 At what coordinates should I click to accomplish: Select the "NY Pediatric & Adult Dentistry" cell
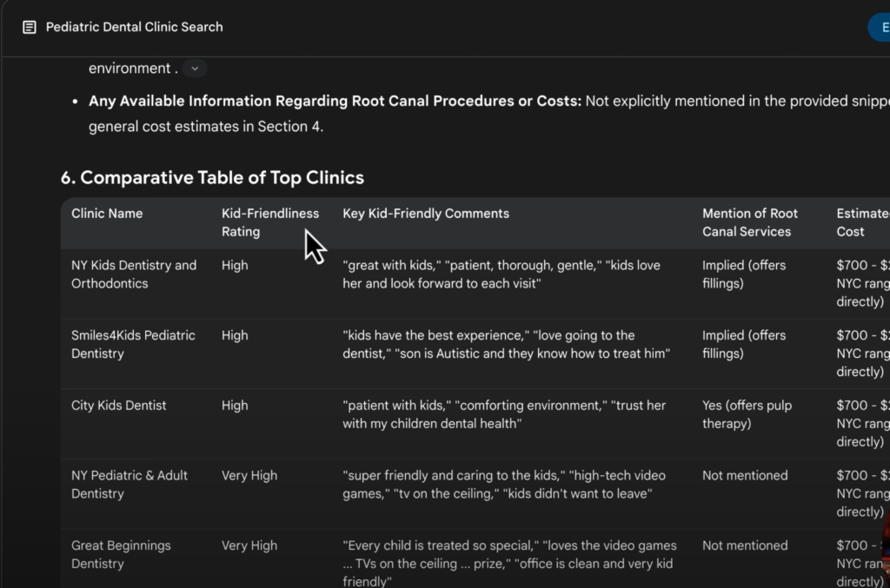coord(130,485)
